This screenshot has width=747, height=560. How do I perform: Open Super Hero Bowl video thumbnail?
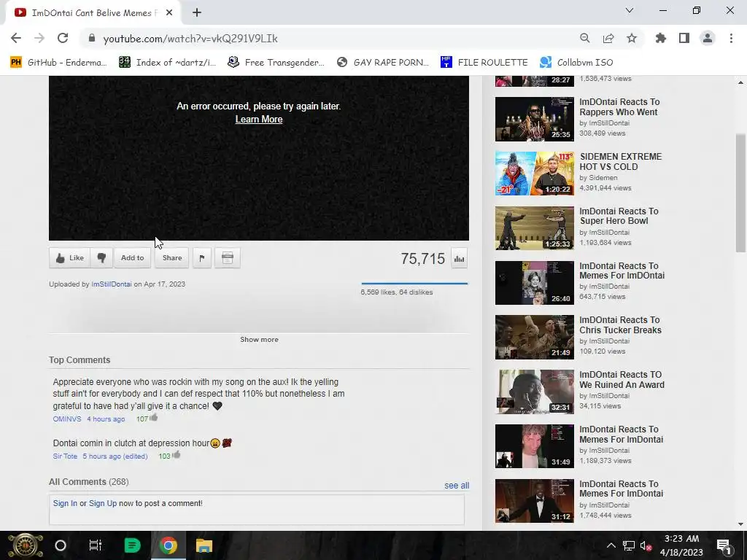(535, 228)
